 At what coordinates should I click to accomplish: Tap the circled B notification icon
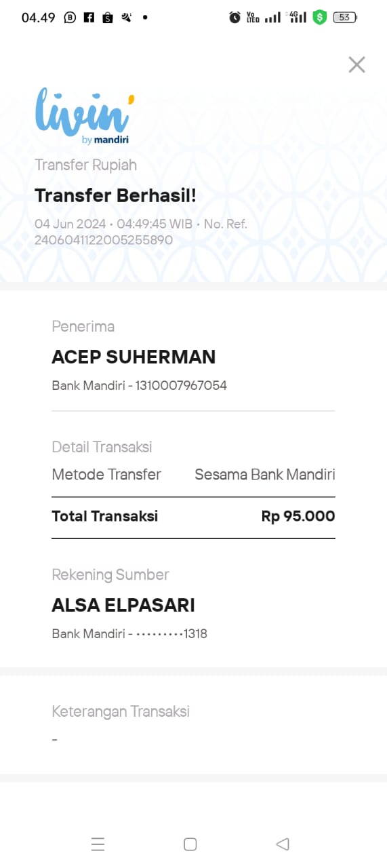click(70, 18)
